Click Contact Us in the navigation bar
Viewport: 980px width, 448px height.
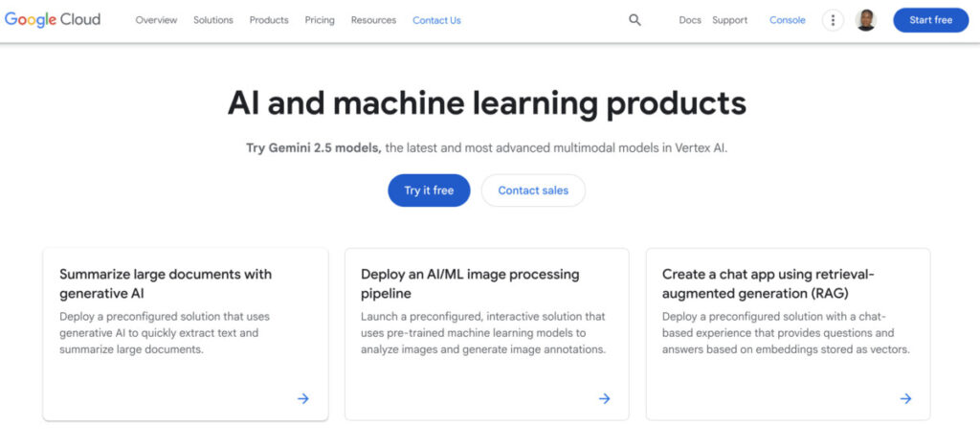coord(436,20)
